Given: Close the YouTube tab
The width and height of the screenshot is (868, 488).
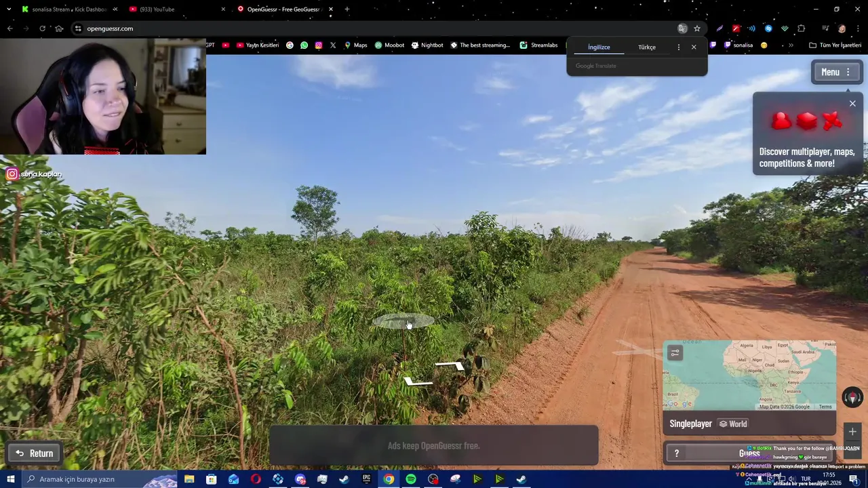Looking at the screenshot, I should click(x=223, y=9).
